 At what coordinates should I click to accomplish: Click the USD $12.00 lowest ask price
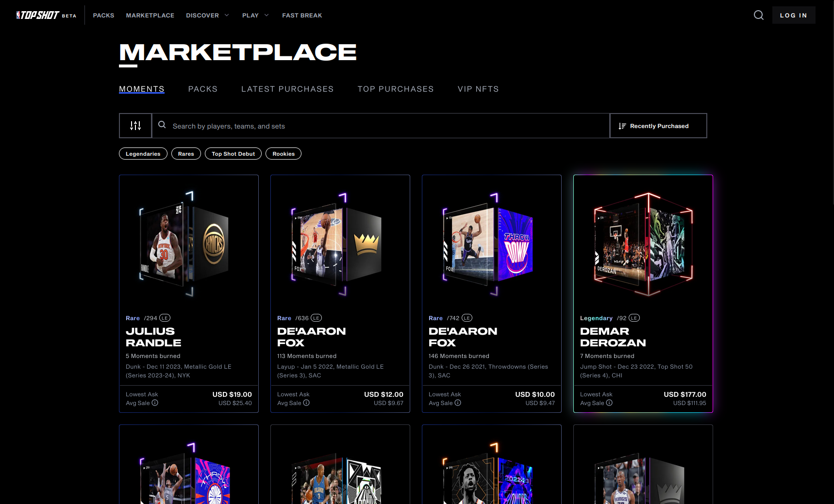tap(384, 394)
